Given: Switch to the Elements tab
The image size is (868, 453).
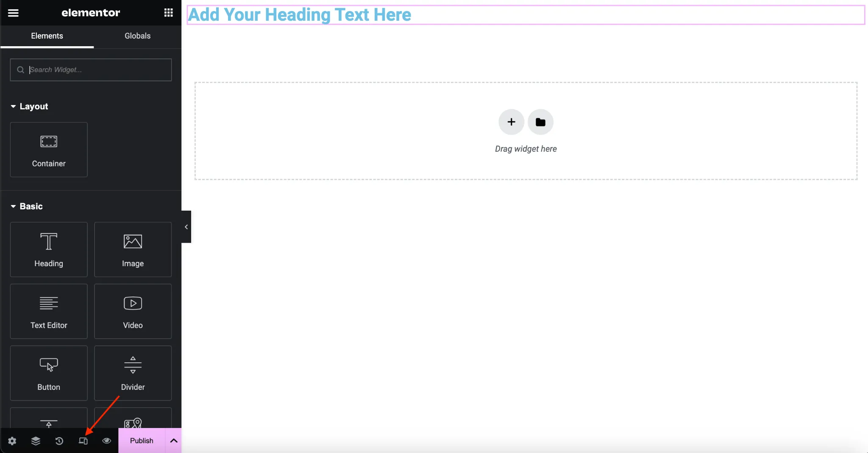Looking at the screenshot, I should tap(47, 36).
